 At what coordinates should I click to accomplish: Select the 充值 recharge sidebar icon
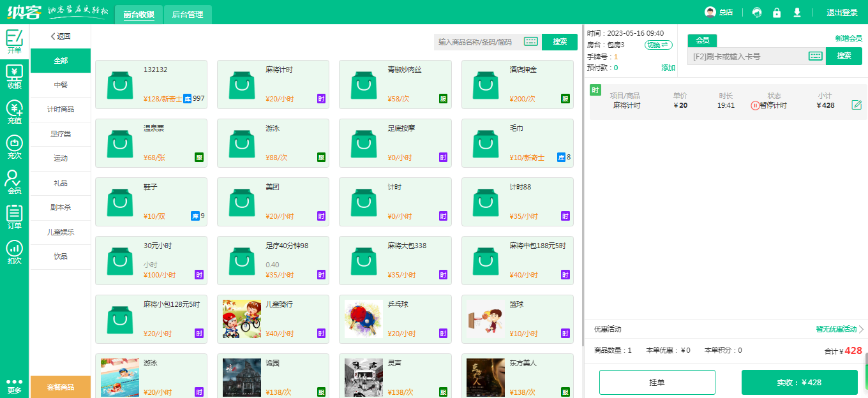coord(14,112)
